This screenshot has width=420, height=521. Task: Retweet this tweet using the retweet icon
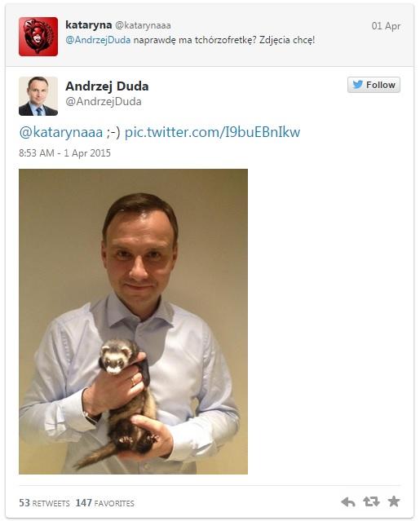(x=371, y=501)
